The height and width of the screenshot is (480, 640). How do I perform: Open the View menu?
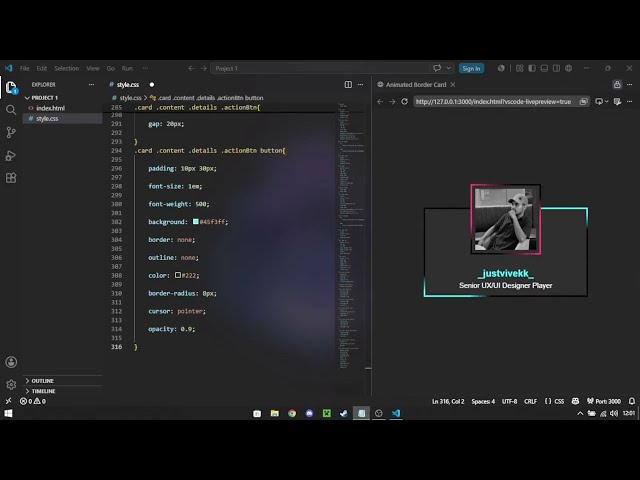pyautogui.click(x=93, y=68)
